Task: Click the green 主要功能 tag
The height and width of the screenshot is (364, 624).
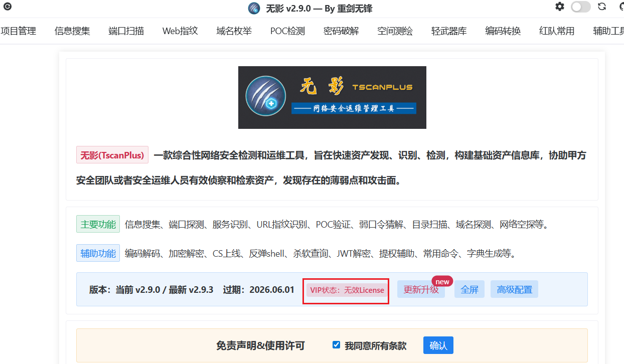Action: [x=98, y=224]
